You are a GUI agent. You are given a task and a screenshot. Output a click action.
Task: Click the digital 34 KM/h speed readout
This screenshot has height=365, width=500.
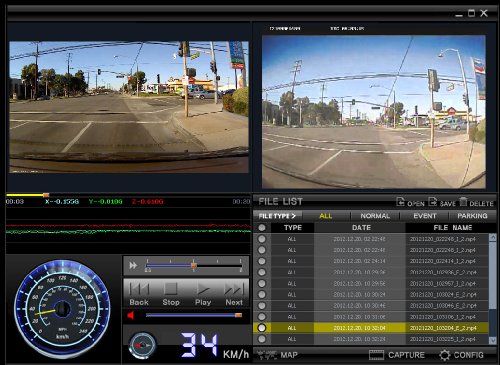215,345
